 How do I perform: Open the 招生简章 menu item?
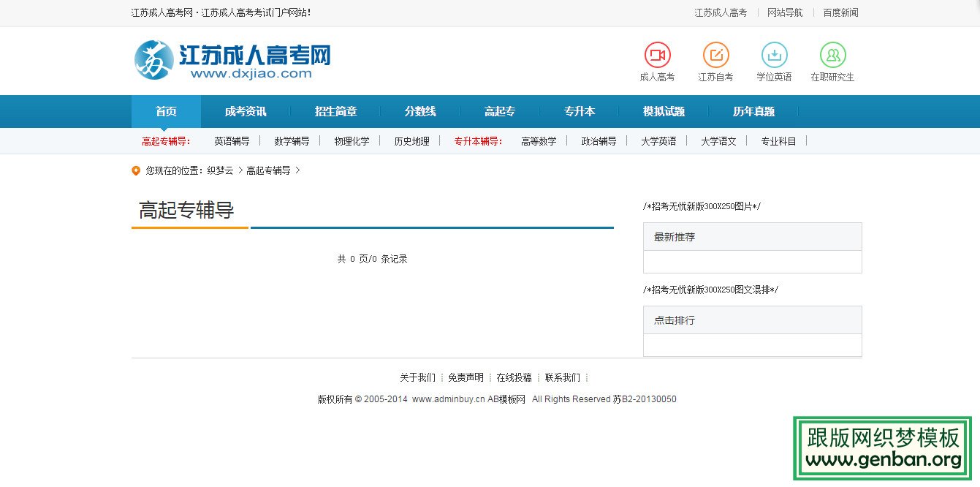[x=335, y=111]
